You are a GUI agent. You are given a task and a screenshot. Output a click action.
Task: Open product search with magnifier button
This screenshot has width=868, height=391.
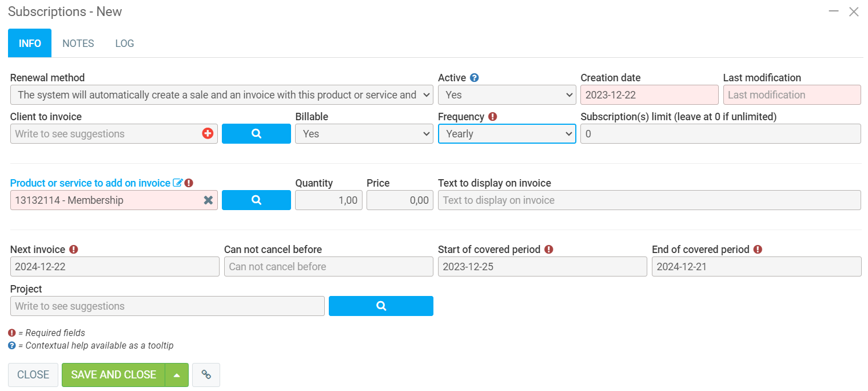click(256, 200)
